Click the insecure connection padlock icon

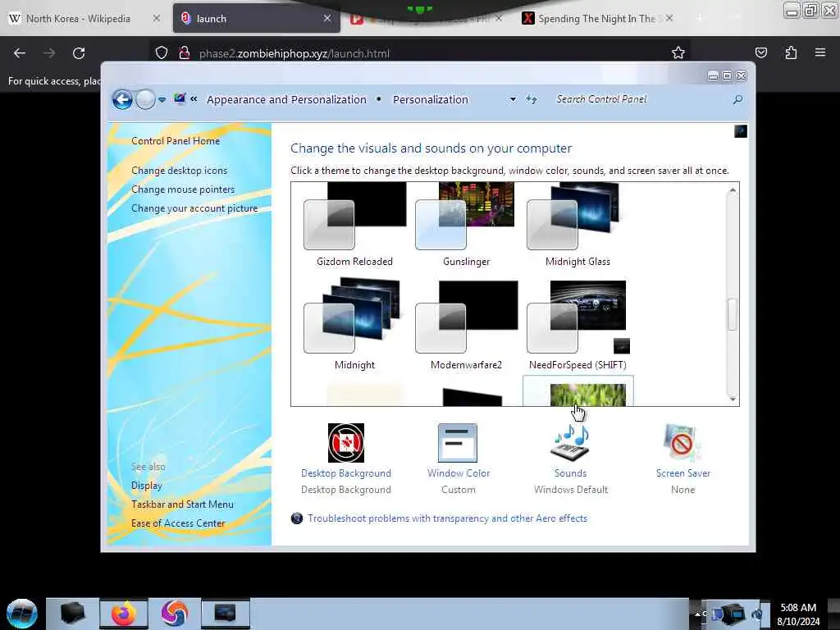[185, 53]
